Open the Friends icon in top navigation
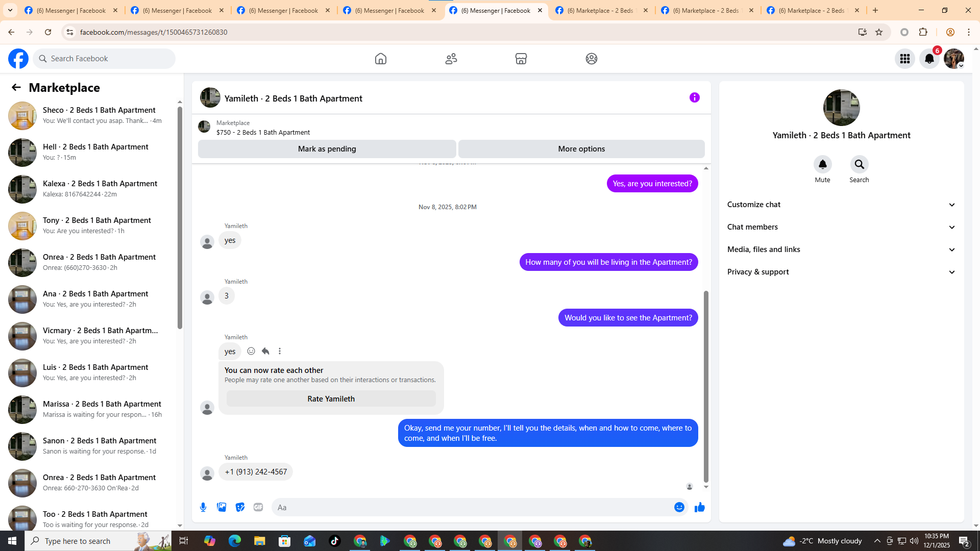Viewport: 980px width, 551px height. (x=451, y=59)
